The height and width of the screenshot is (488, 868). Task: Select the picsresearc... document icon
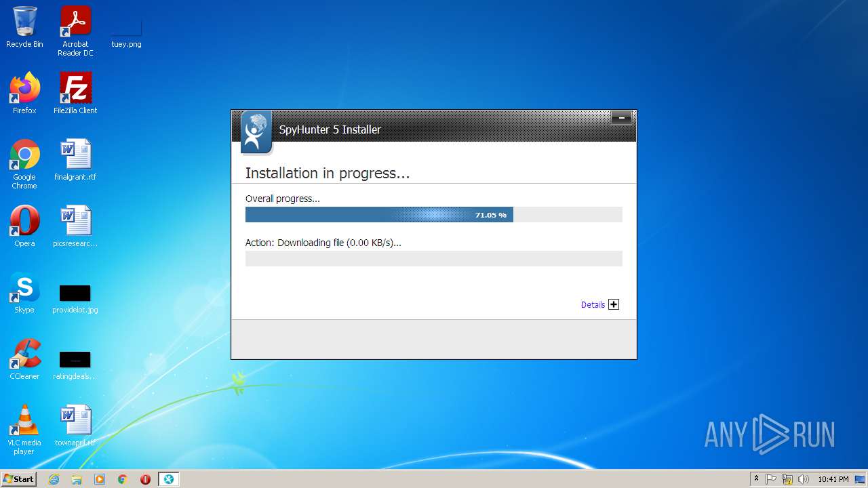[75, 226]
